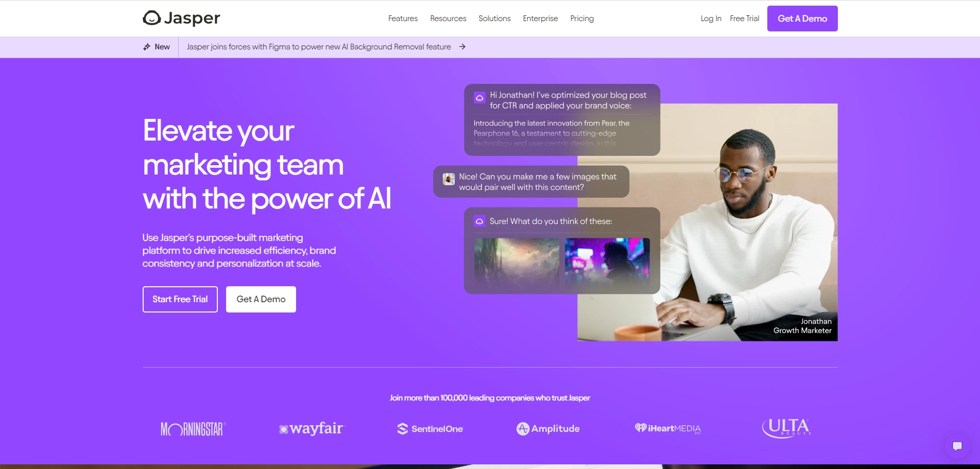Click the Jasper avatar beside Sure! message

[x=479, y=221]
